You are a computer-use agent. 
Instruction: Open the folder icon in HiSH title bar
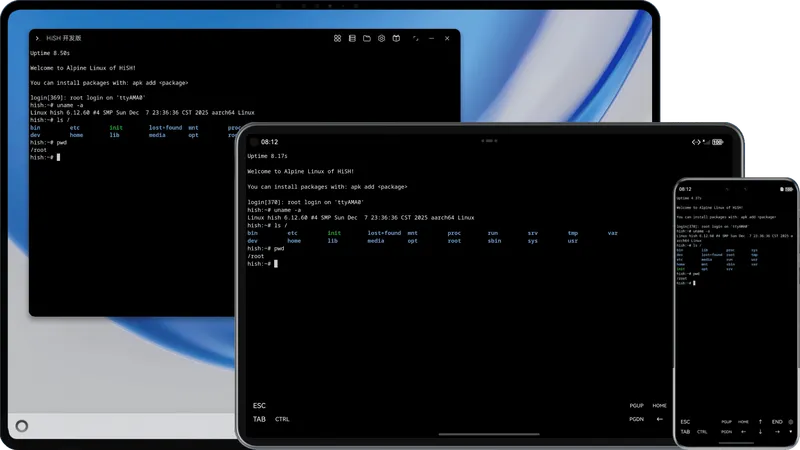[x=367, y=38]
